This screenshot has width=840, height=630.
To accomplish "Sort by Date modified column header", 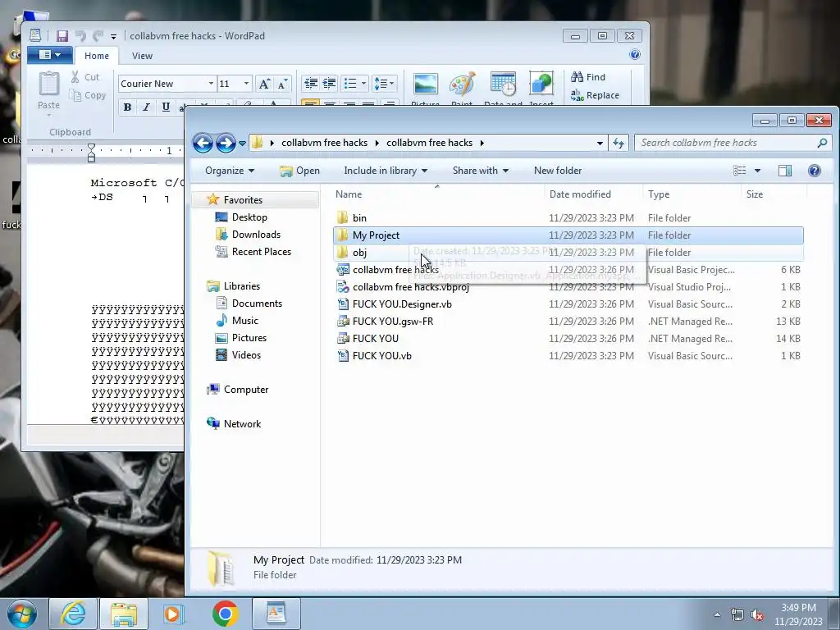I will tap(593, 194).
